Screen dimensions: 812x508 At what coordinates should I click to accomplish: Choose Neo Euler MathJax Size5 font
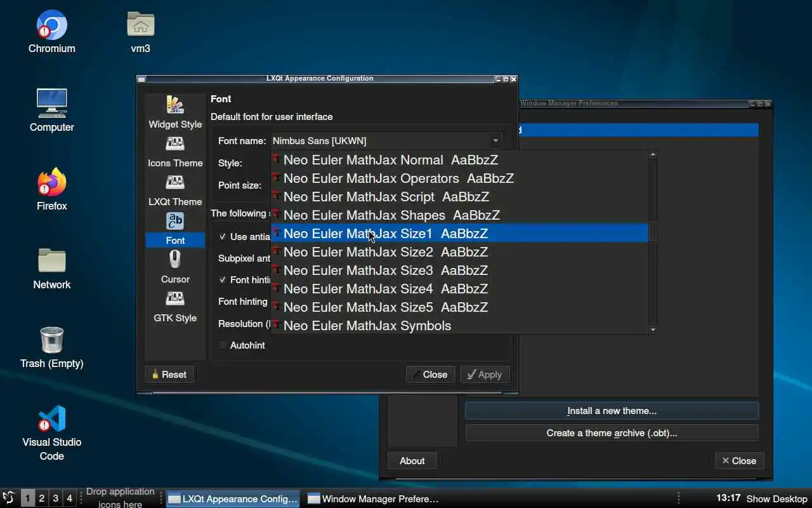tap(460, 307)
